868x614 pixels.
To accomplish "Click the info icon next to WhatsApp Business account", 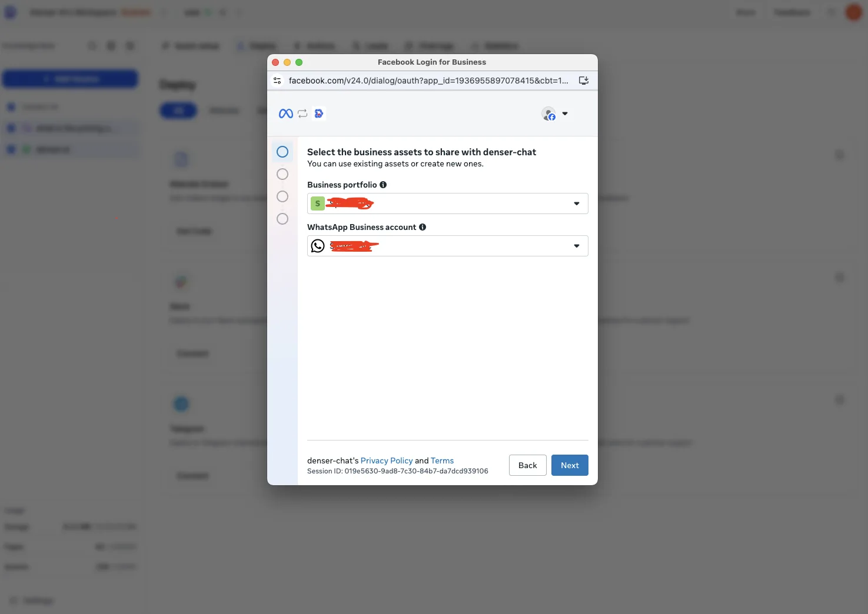I will coord(423,227).
